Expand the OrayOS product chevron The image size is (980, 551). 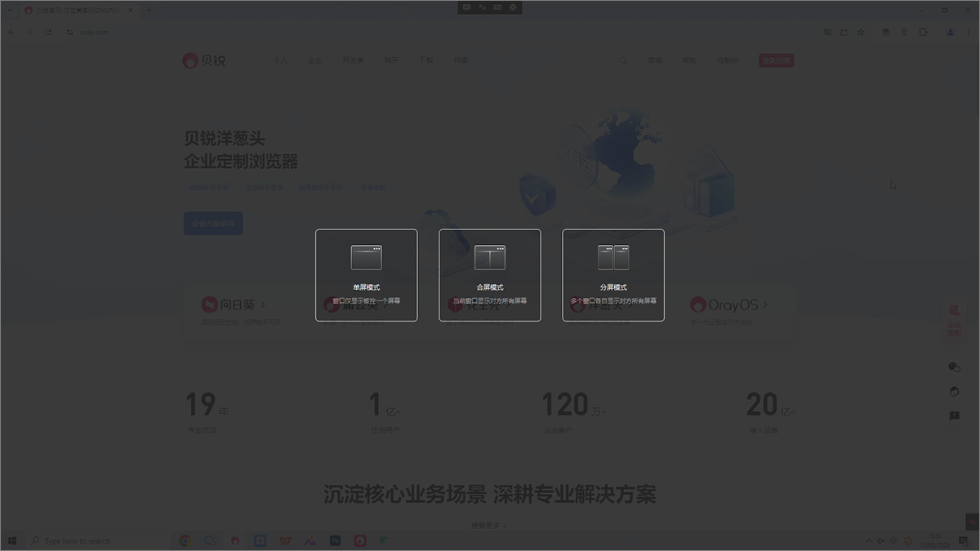[x=765, y=304]
